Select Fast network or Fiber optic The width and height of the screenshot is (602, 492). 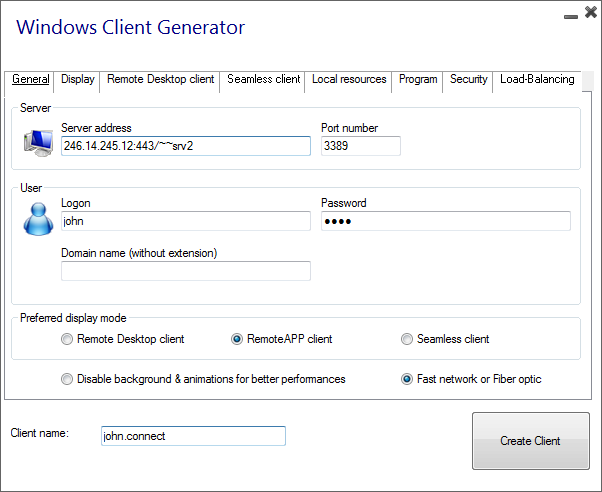tap(407, 379)
